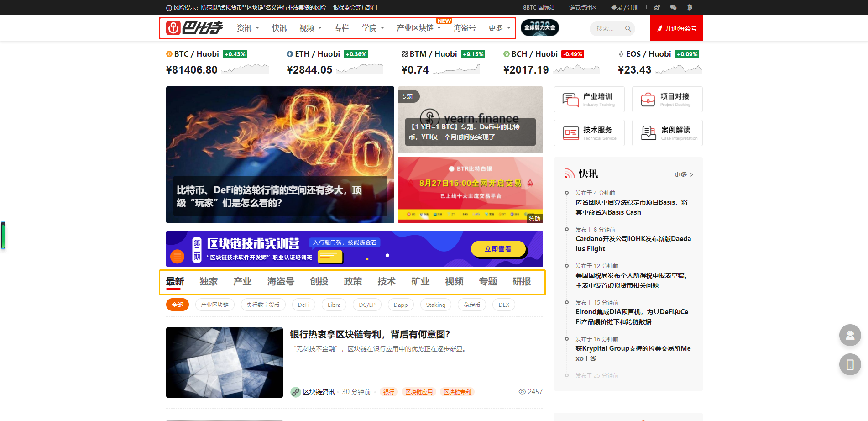This screenshot has width=868, height=421.
Task: Select the 最新 tab
Action: click(175, 281)
